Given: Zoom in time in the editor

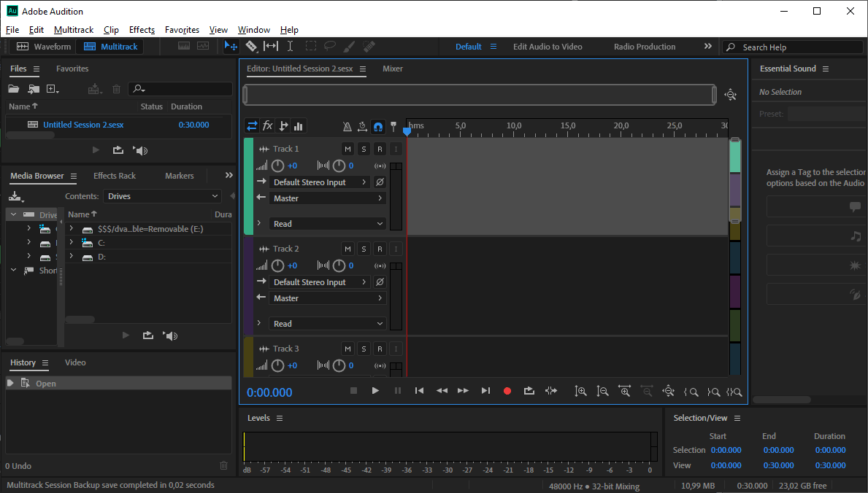Looking at the screenshot, I should coord(624,391).
